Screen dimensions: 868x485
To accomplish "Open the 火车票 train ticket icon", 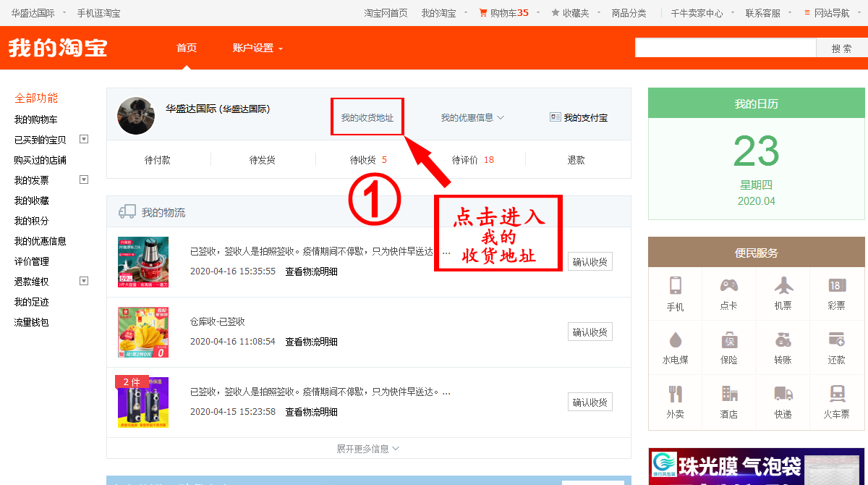I will 837,394.
